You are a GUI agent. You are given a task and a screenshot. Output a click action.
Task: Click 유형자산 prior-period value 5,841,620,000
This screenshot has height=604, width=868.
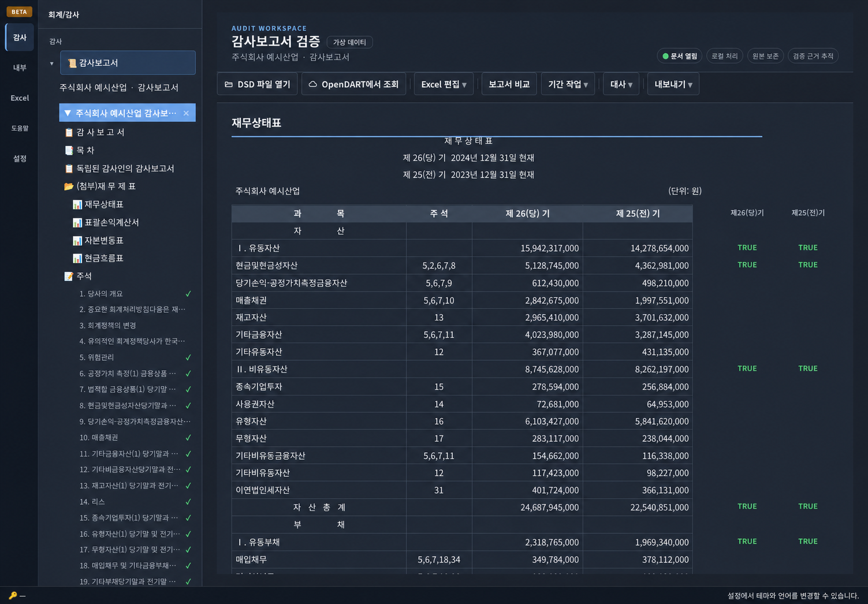pyautogui.click(x=662, y=422)
